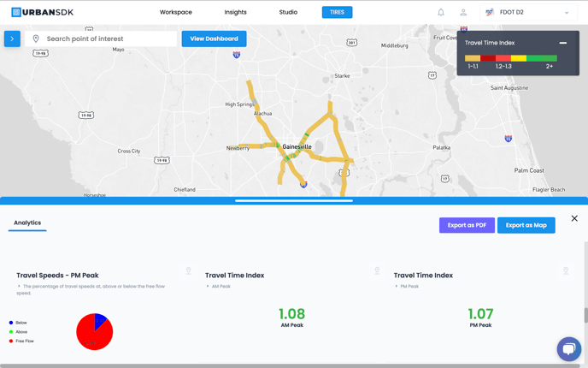Click the I-95 shield near Palm Coast
The image size is (588, 368).
[x=509, y=139]
